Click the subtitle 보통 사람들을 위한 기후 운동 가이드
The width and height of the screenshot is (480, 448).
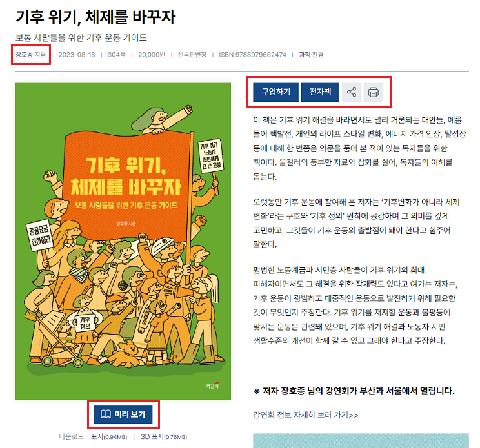[81, 37]
